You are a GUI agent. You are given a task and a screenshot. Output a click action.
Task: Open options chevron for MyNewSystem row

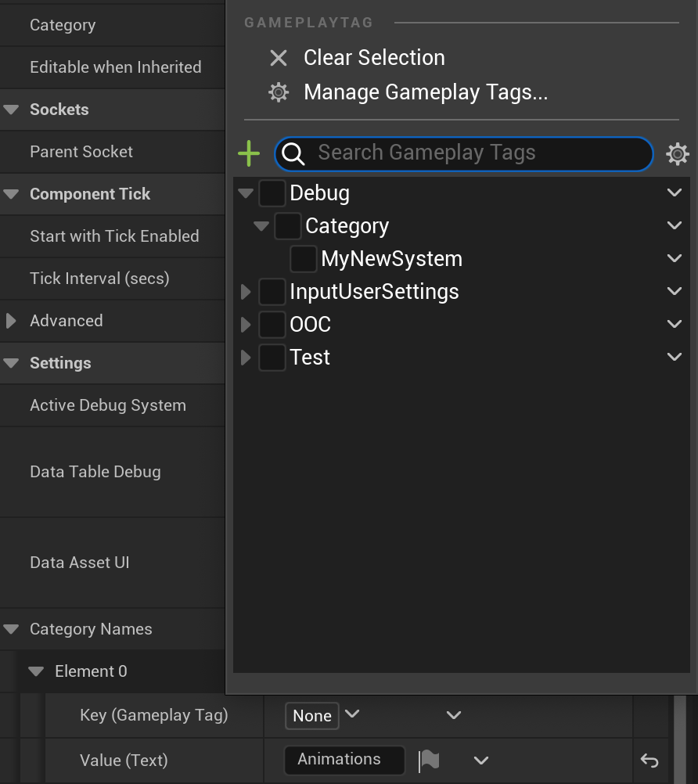tap(675, 259)
